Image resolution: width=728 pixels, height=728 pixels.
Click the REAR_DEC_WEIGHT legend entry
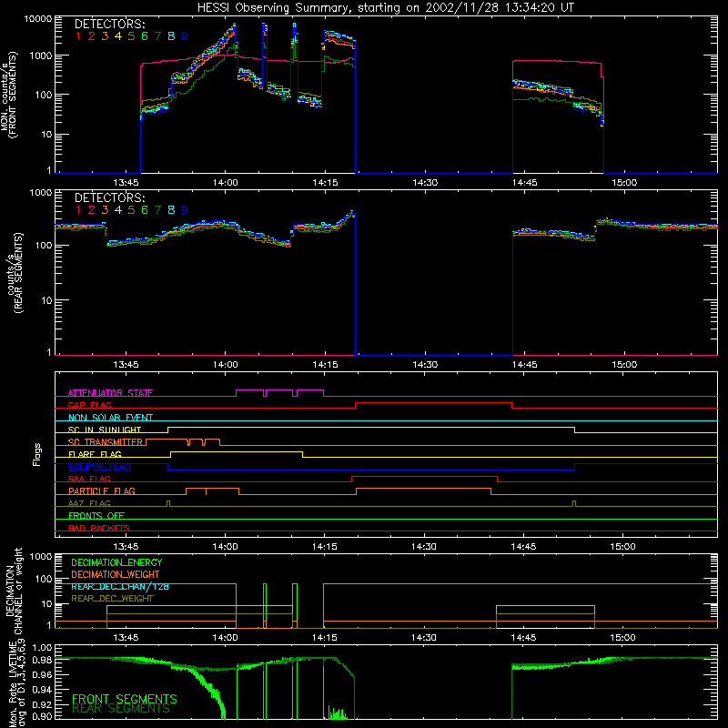112,599
